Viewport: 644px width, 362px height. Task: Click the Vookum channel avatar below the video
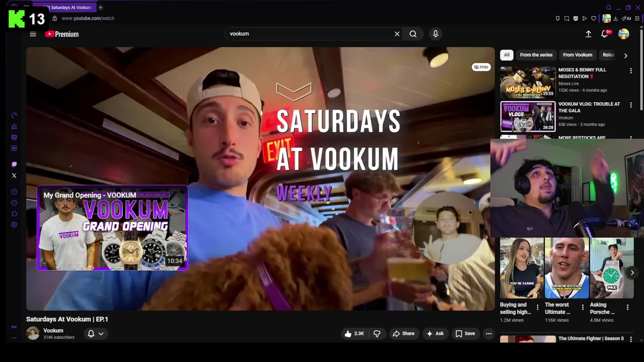point(33,333)
